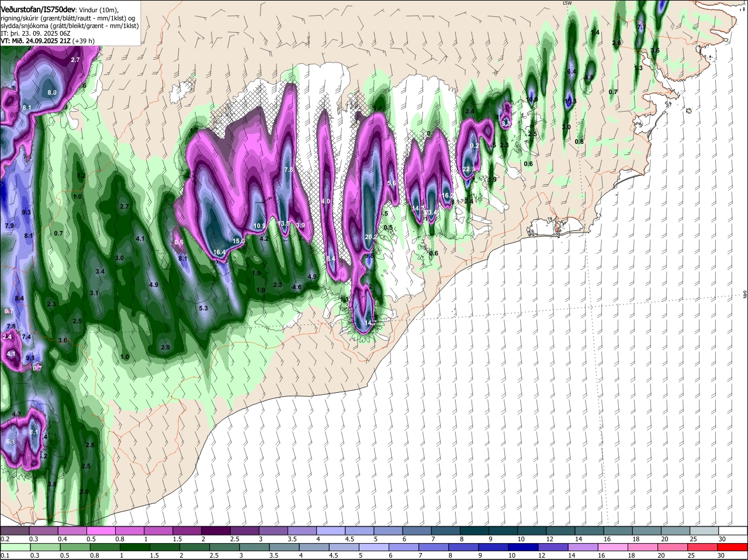Click the 4.2 value on the map

(264, 238)
